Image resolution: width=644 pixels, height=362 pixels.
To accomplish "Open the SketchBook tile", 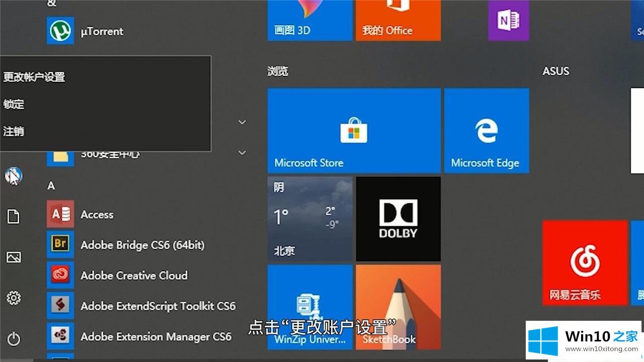I will [398, 307].
